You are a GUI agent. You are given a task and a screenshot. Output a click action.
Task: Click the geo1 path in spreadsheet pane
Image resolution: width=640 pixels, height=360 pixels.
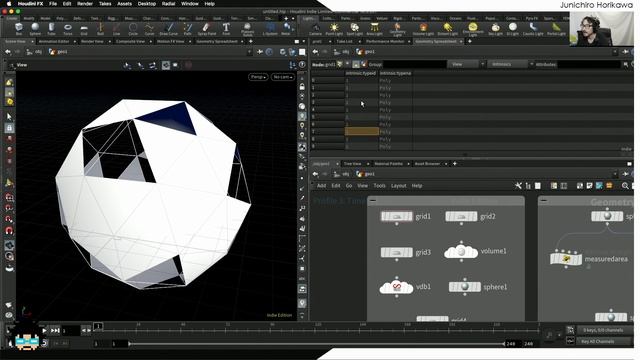click(366, 52)
